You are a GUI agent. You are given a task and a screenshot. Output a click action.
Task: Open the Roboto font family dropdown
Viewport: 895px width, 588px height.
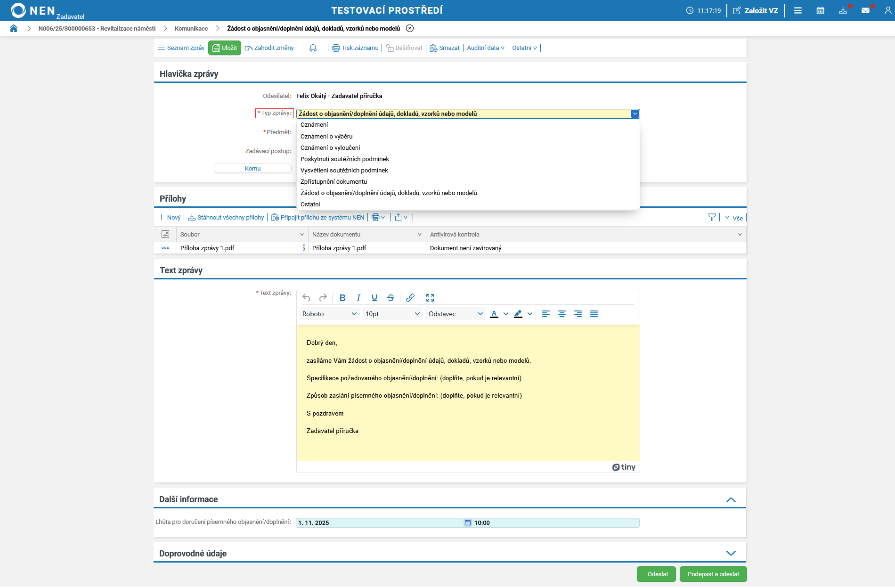pos(329,314)
